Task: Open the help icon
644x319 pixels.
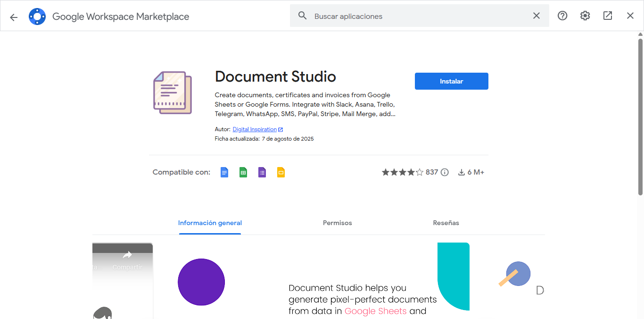Action: pos(562,16)
